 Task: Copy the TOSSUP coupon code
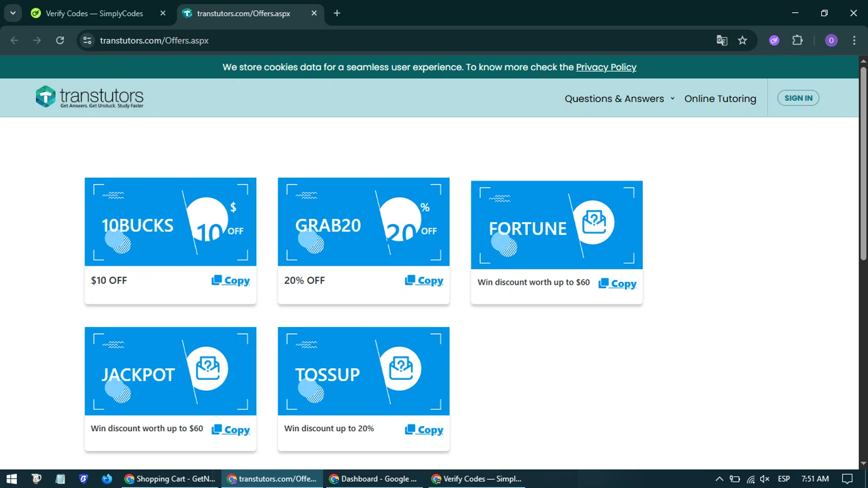424,430
